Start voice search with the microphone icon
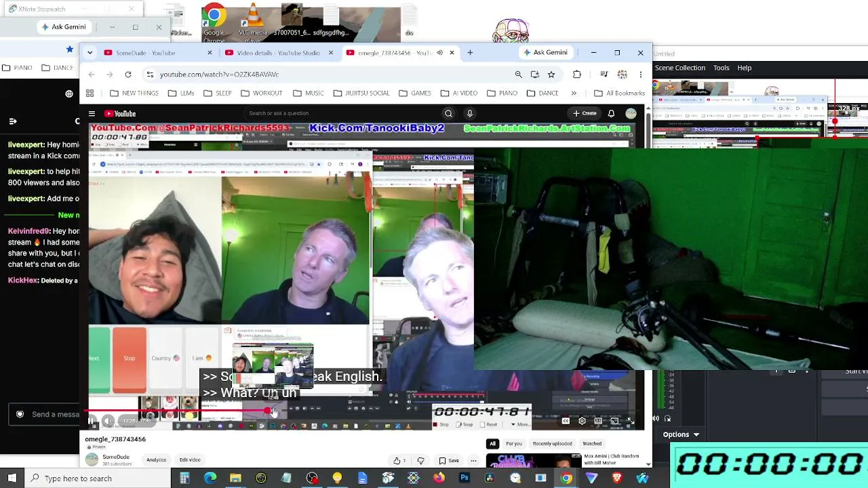Image resolution: width=868 pixels, height=488 pixels. coord(469,114)
